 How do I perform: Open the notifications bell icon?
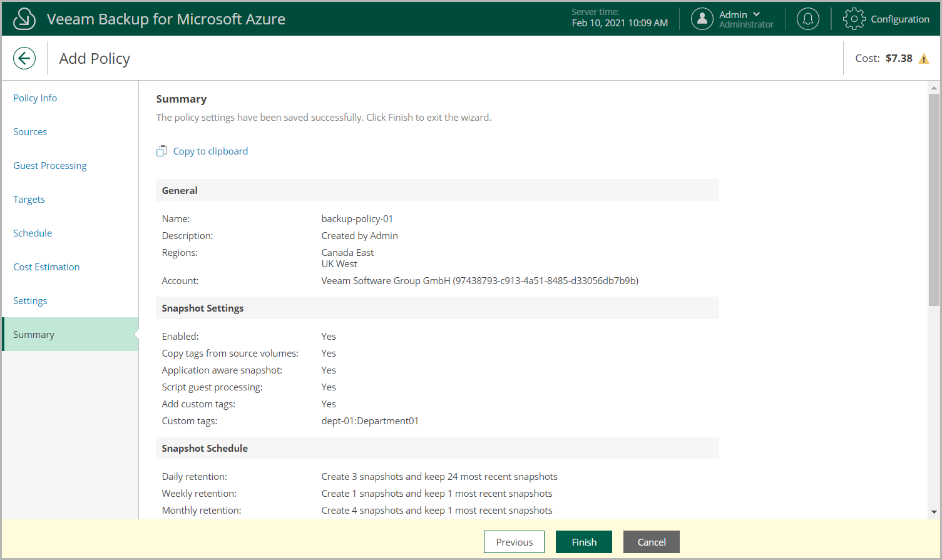(x=808, y=19)
